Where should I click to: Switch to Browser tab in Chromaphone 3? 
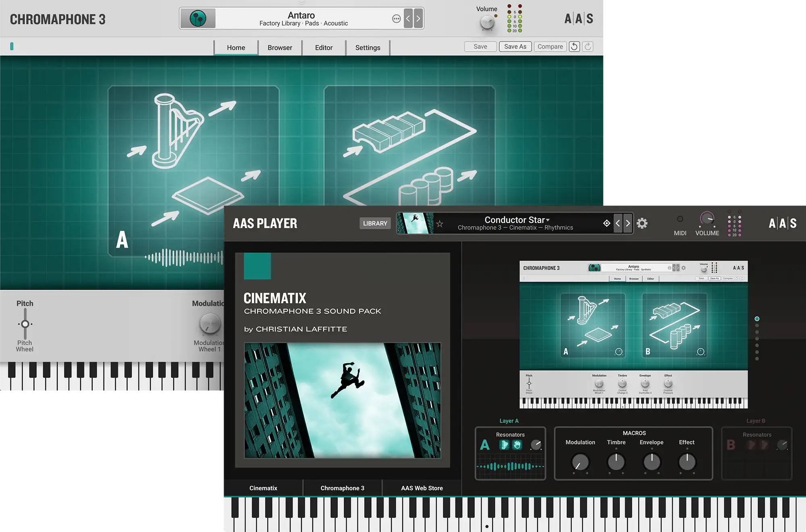pos(280,48)
